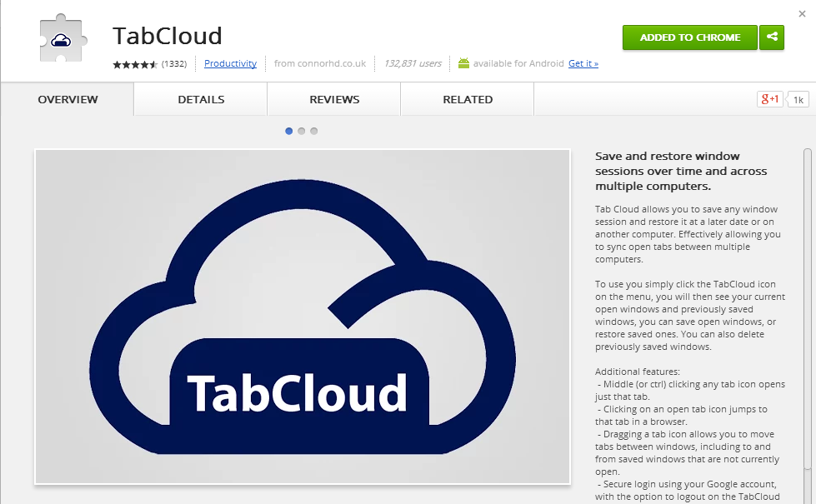The width and height of the screenshot is (816, 504).
Task: Select the first screenshot carousel dot
Action: 289,131
